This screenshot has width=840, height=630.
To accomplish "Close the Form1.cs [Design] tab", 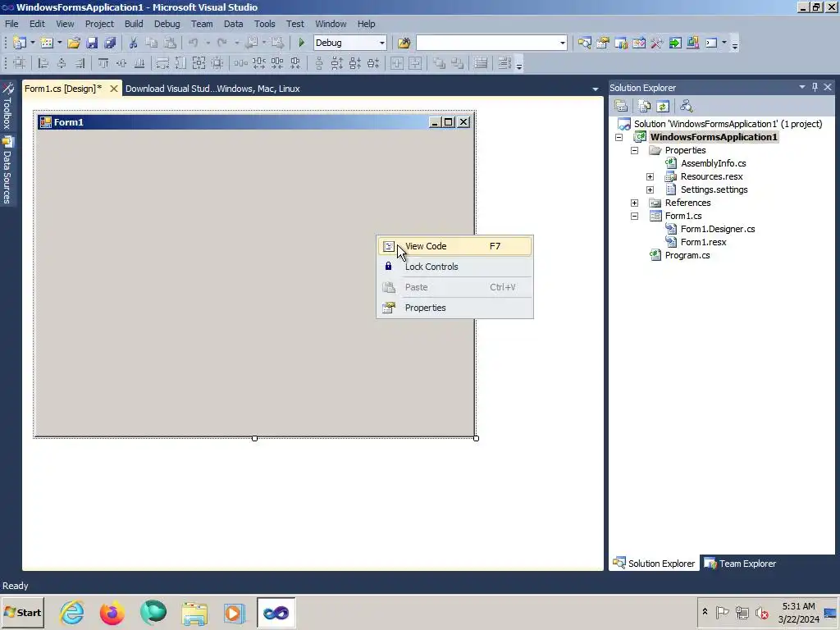I will (x=113, y=89).
